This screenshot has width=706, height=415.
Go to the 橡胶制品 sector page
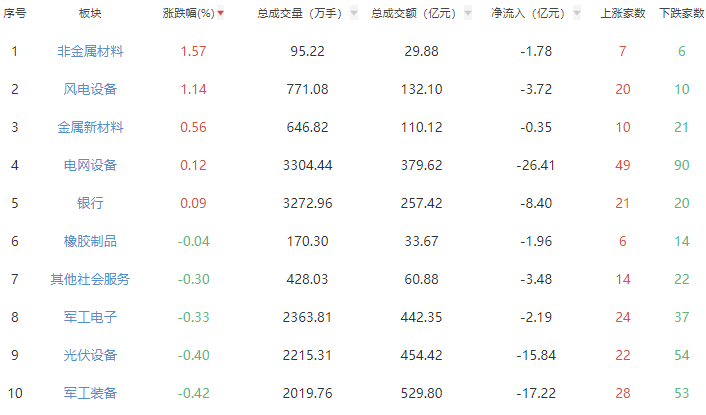coord(90,241)
